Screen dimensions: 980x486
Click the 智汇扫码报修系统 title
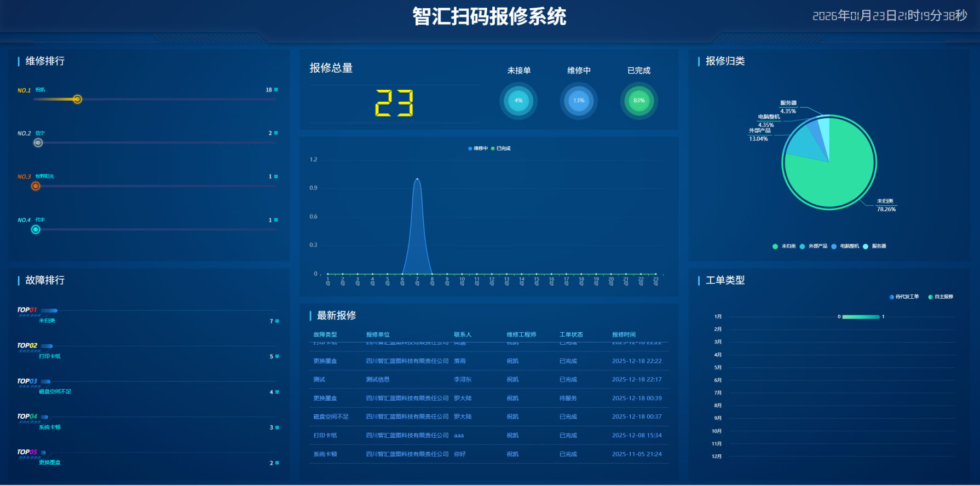pos(489,16)
